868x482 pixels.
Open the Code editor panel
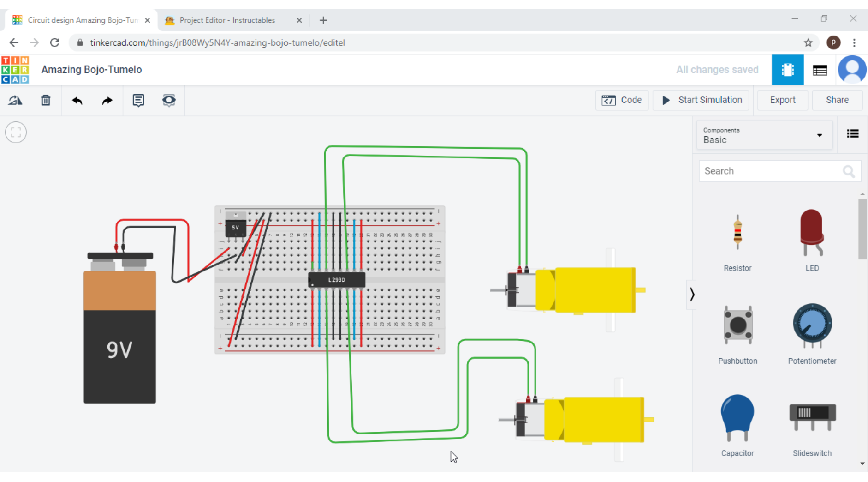pyautogui.click(x=622, y=100)
